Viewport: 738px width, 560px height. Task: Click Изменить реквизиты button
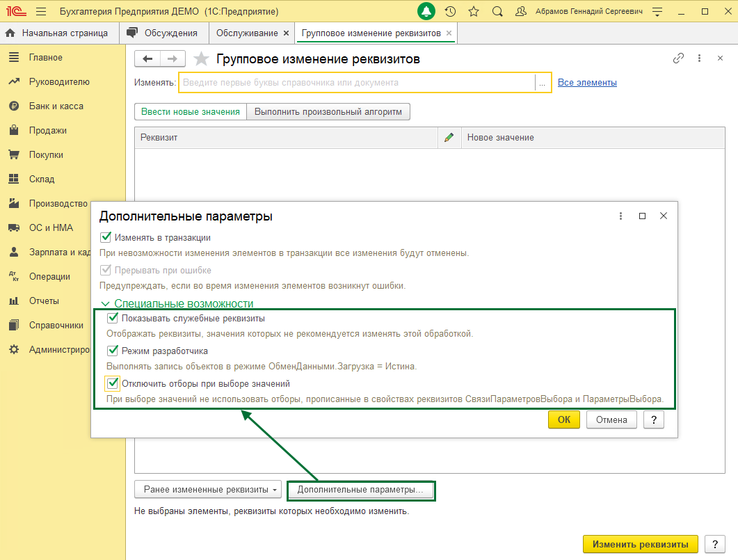(x=640, y=545)
